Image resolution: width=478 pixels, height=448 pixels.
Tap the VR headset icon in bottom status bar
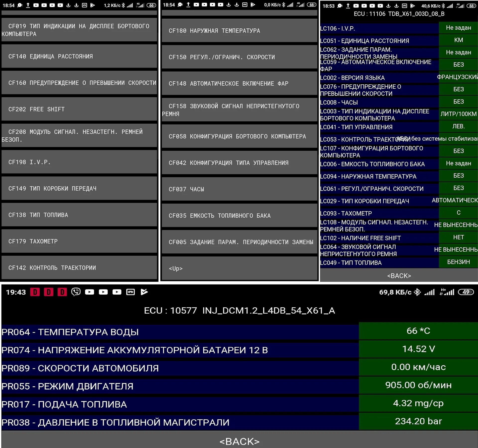[130, 292]
